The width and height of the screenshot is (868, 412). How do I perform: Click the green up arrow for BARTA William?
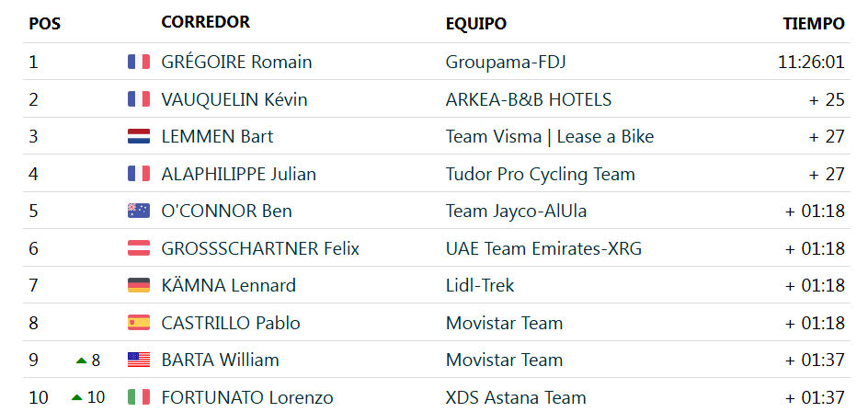click(x=81, y=360)
